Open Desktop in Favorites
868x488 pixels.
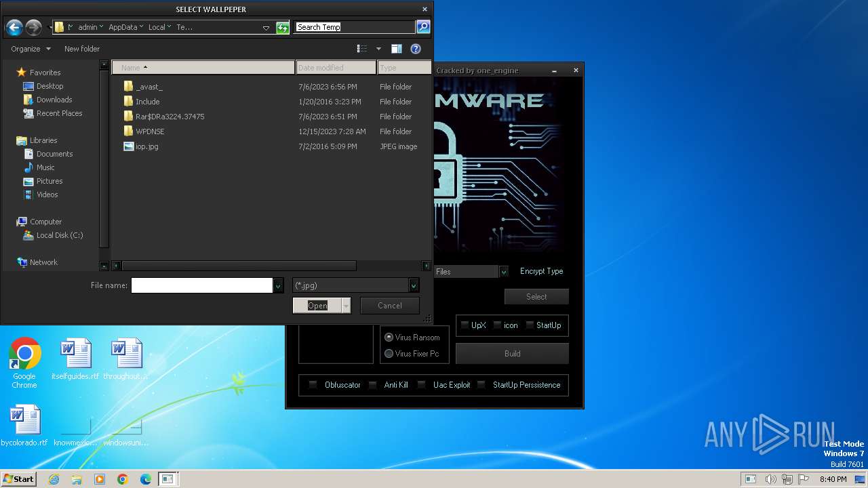tap(43, 86)
